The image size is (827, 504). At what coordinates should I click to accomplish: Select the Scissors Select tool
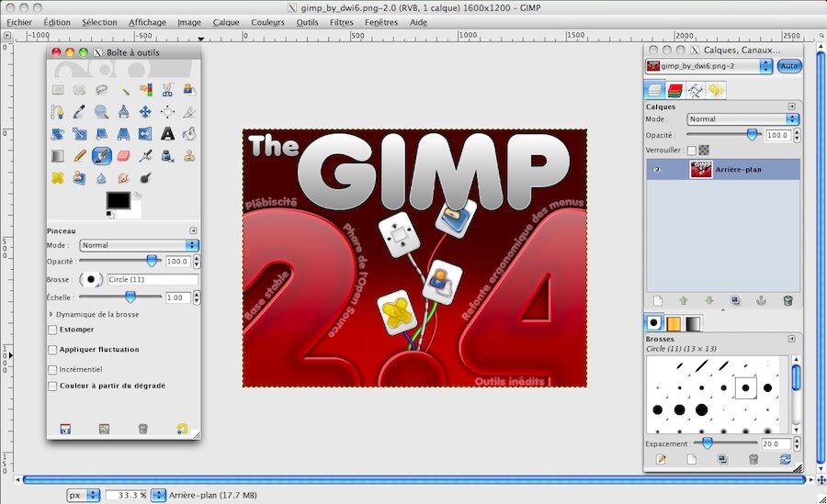point(168,90)
